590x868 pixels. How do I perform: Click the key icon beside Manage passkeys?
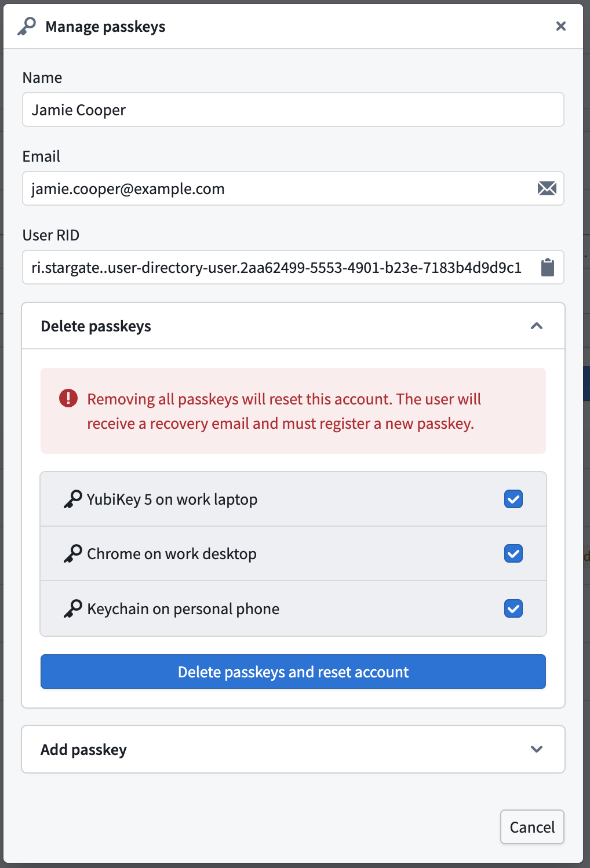[x=27, y=26]
